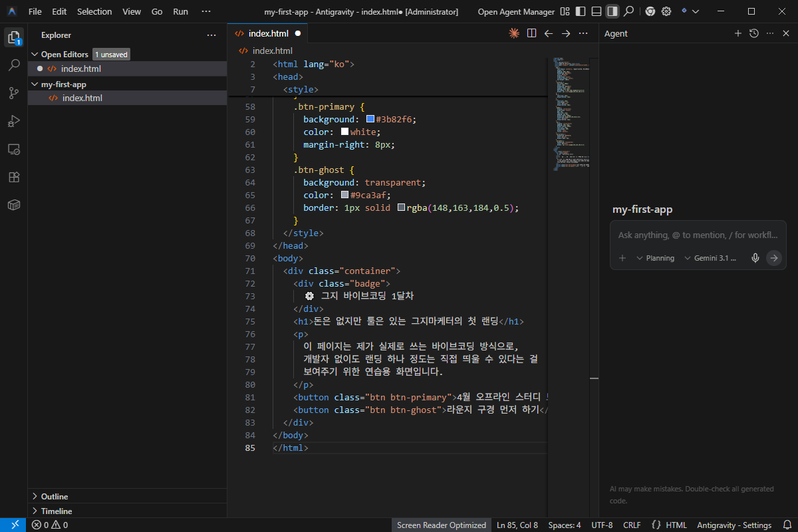This screenshot has height=532, width=798.
Task: Open the account dropdown with blue diamond
Action: pyautogui.click(x=689, y=11)
